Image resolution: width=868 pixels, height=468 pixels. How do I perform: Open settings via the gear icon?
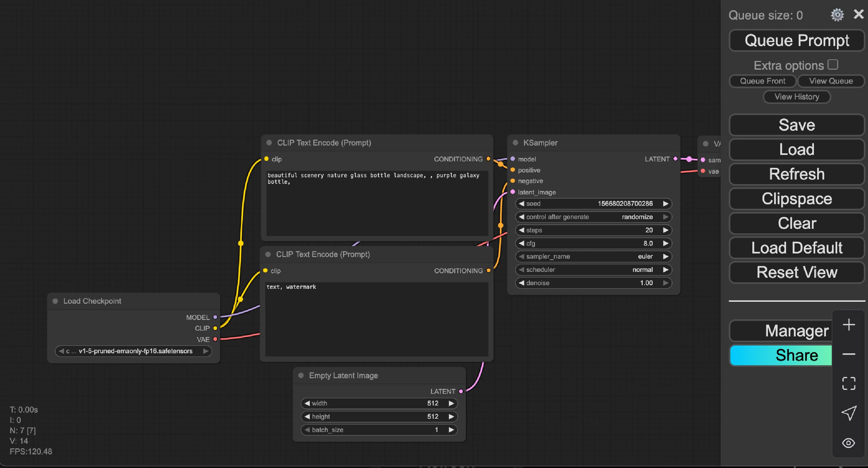click(x=837, y=15)
